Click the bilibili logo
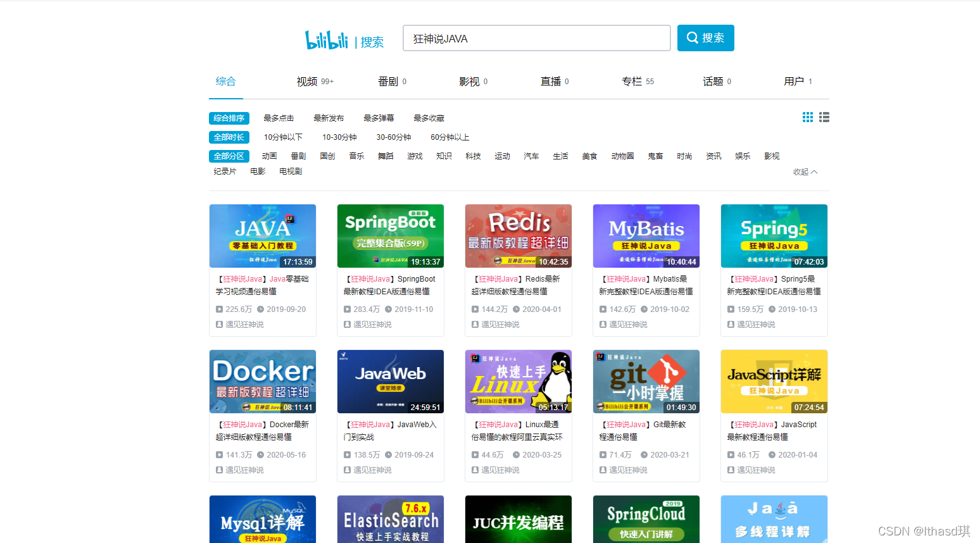The height and width of the screenshot is (543, 980). click(x=327, y=41)
